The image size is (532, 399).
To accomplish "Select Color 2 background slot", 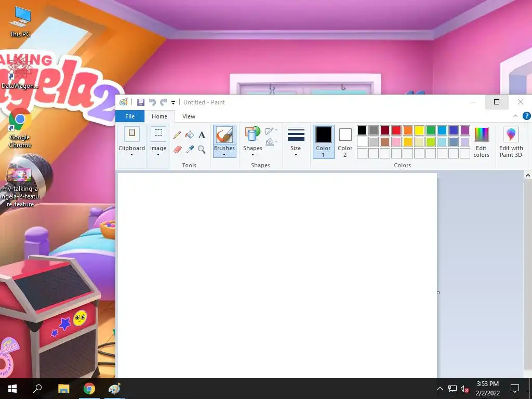I will (345, 141).
